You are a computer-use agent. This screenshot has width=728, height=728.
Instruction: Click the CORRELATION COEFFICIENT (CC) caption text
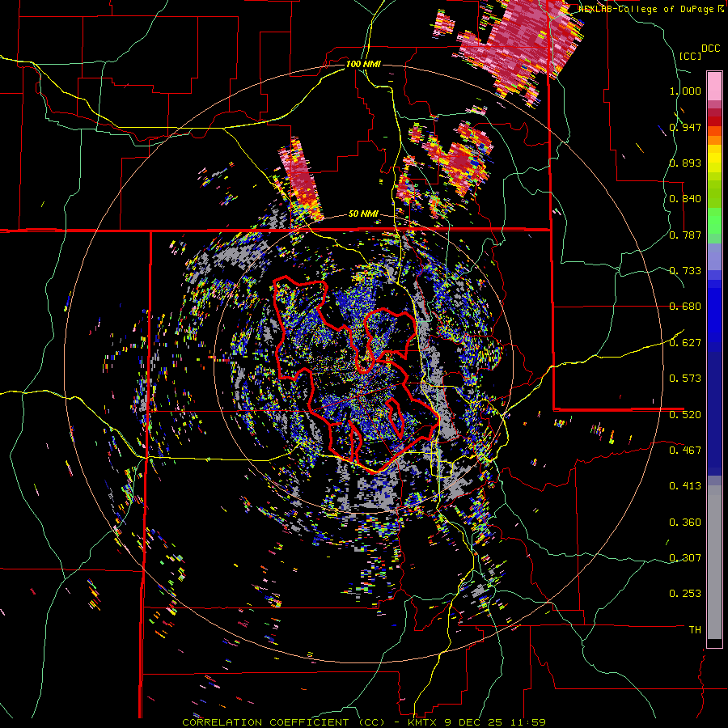pyautogui.click(x=284, y=722)
